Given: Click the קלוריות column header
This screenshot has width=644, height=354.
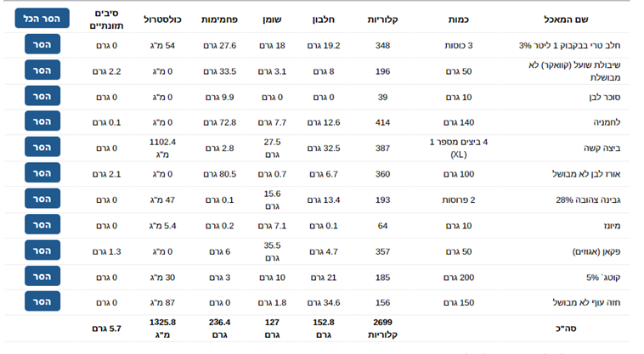Looking at the screenshot, I should coord(382,20).
